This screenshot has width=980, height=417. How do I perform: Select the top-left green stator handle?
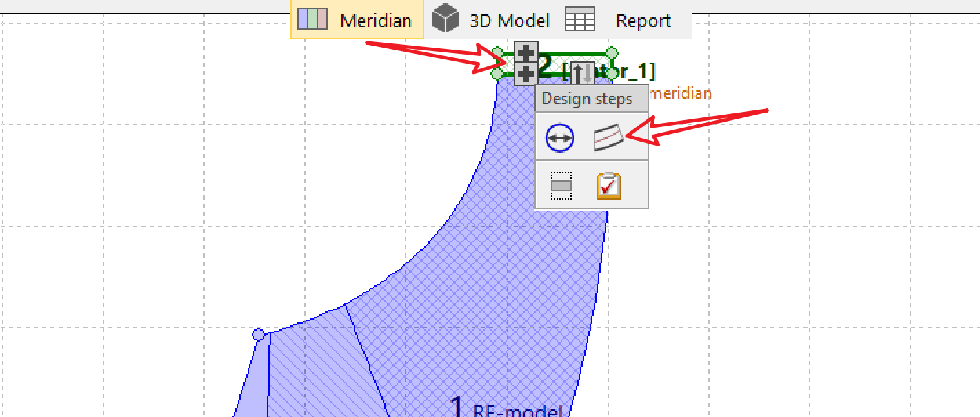497,52
